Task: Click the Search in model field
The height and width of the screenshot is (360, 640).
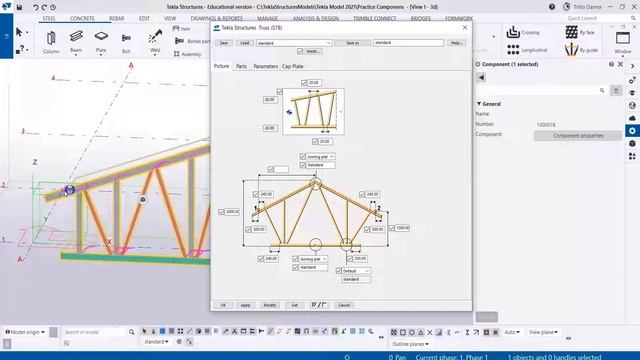Action: (95, 332)
